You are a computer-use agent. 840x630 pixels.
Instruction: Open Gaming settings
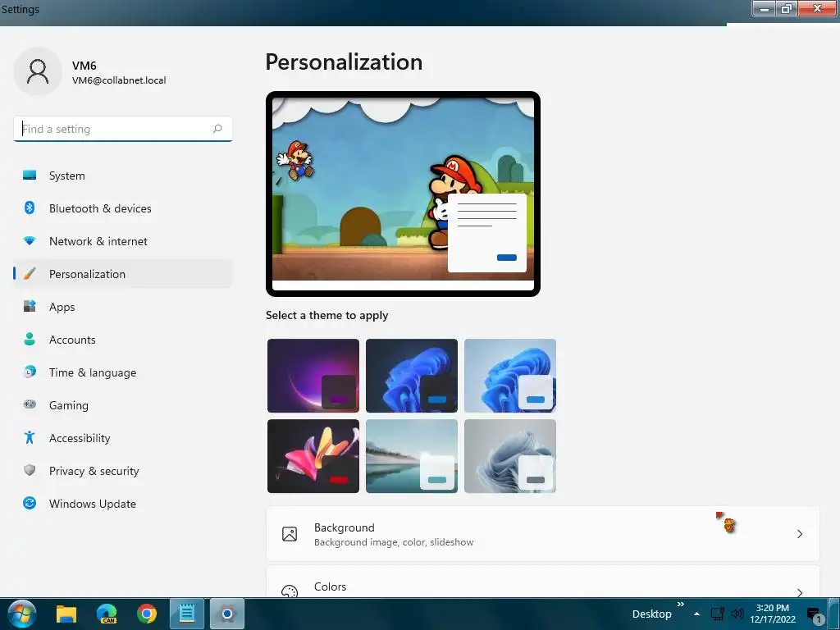[x=123, y=405]
